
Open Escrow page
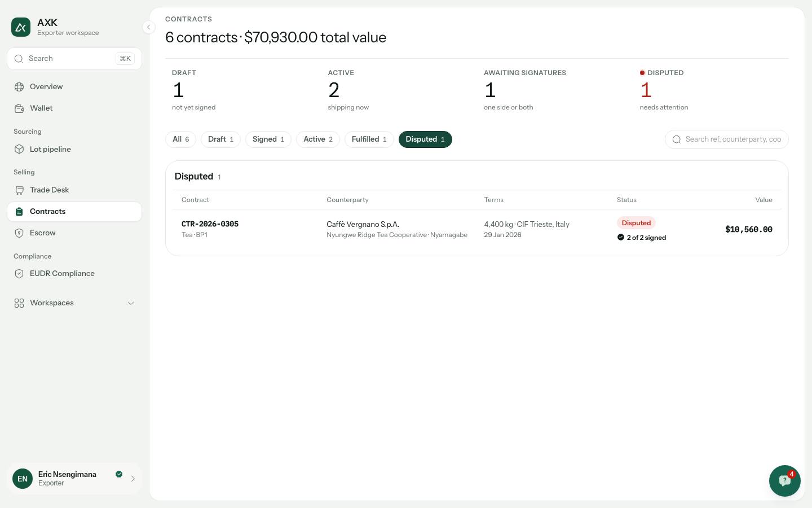[x=74, y=233]
